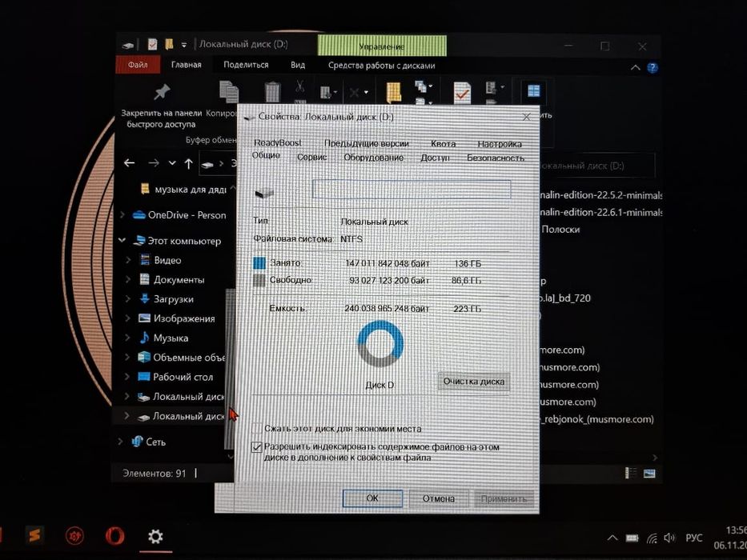Click the Wi-Fi network tray icon
Screen dimensions: 747x560
(652, 538)
